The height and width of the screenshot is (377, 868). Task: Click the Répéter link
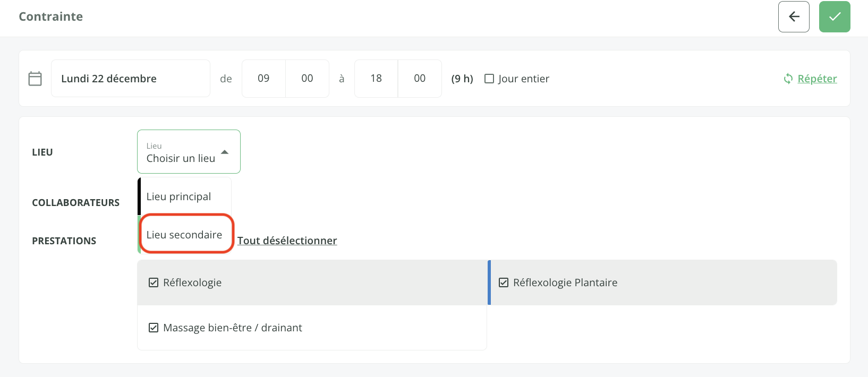coord(817,79)
